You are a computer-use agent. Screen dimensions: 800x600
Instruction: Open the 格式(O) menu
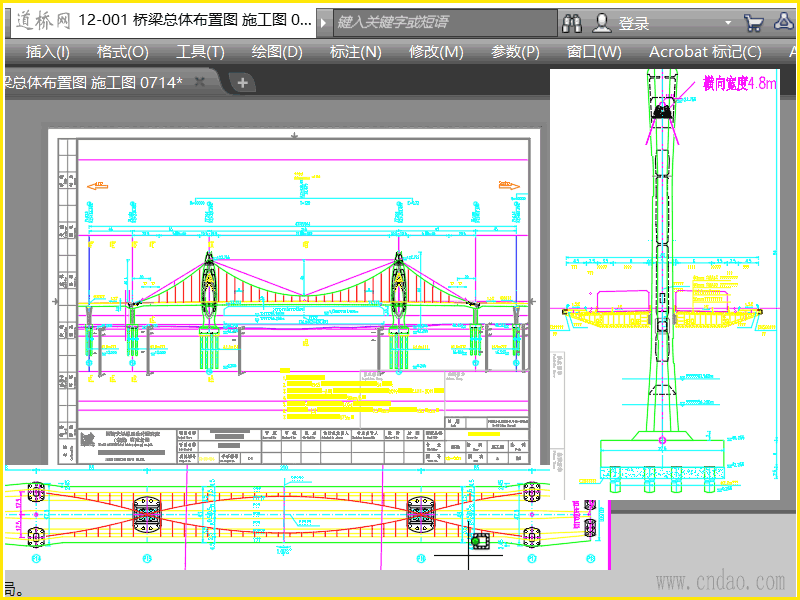(122, 52)
